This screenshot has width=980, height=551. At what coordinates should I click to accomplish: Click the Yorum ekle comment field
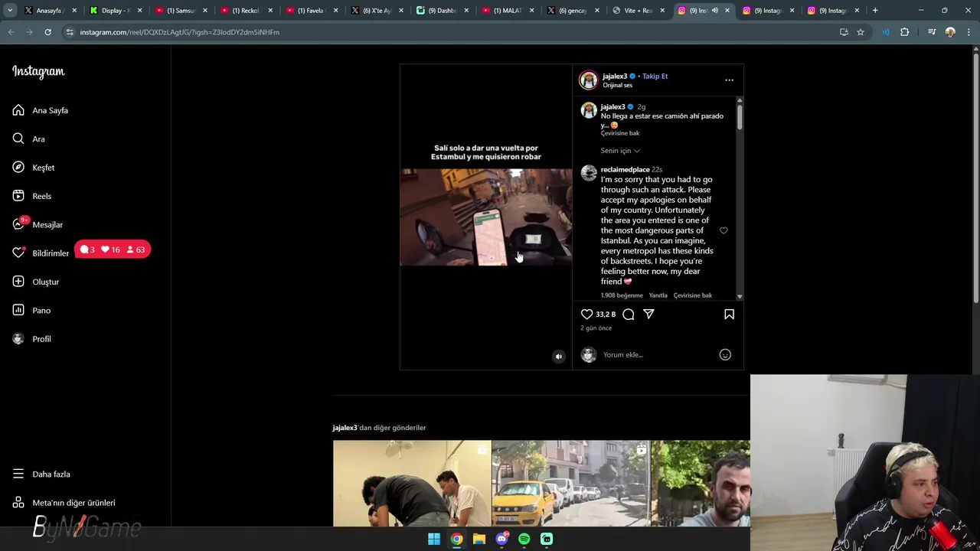[x=658, y=354]
